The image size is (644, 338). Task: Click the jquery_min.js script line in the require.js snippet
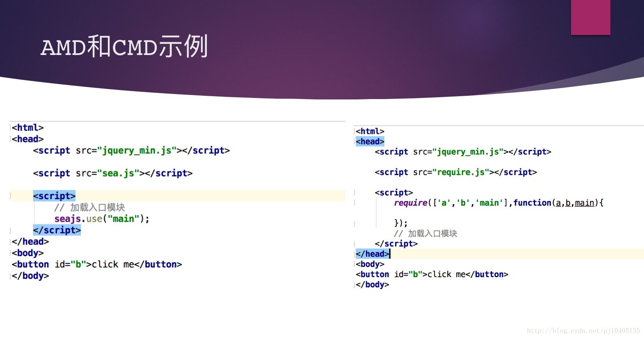(463, 152)
